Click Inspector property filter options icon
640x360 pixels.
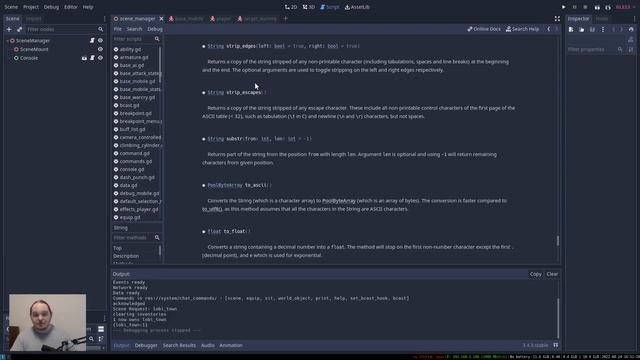coord(631,49)
